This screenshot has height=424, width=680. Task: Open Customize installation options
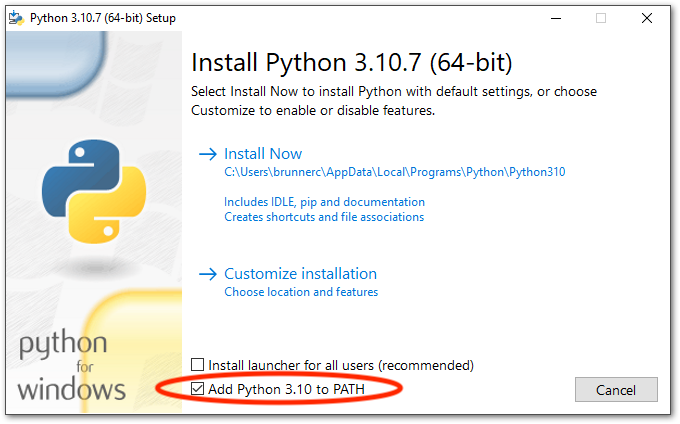(x=300, y=274)
